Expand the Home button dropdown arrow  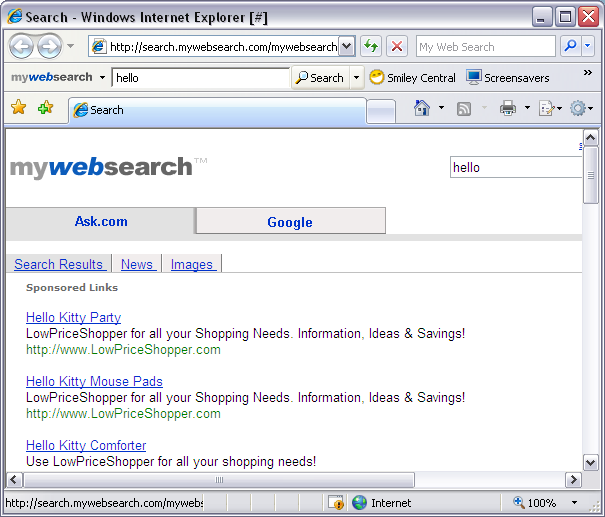tap(441, 108)
